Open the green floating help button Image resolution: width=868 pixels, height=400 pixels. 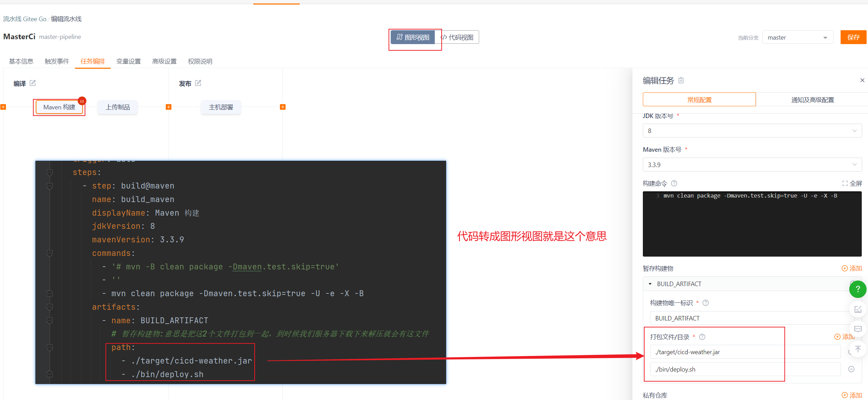858,289
